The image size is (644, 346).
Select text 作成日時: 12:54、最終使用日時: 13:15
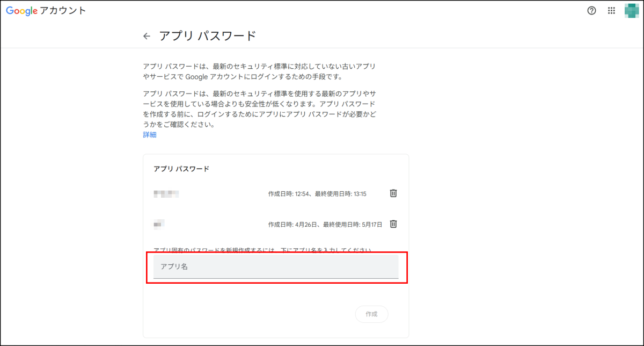point(317,194)
